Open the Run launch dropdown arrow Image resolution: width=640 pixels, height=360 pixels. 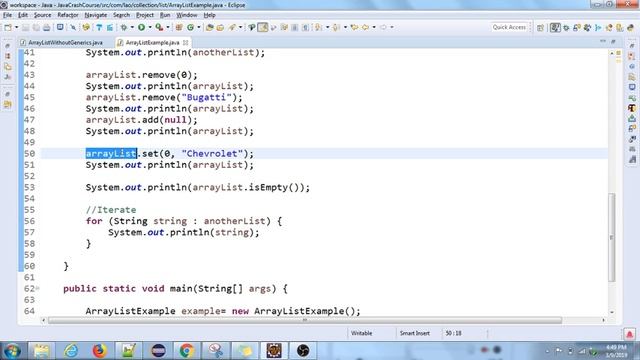tap(150, 27)
